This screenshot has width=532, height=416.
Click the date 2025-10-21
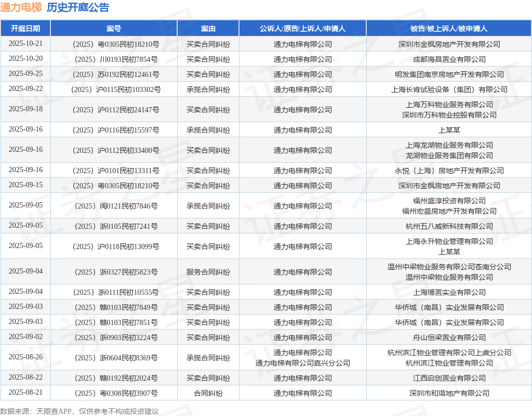click(25, 44)
